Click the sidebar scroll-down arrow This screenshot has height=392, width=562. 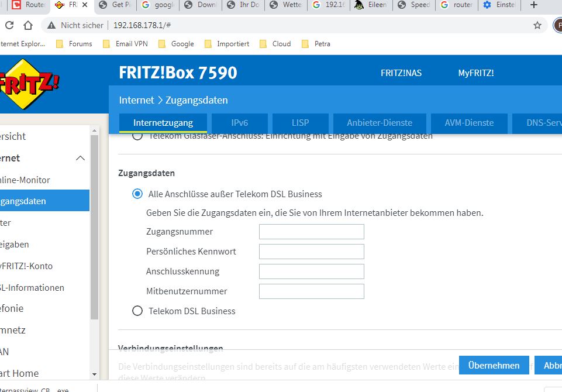pos(94,374)
